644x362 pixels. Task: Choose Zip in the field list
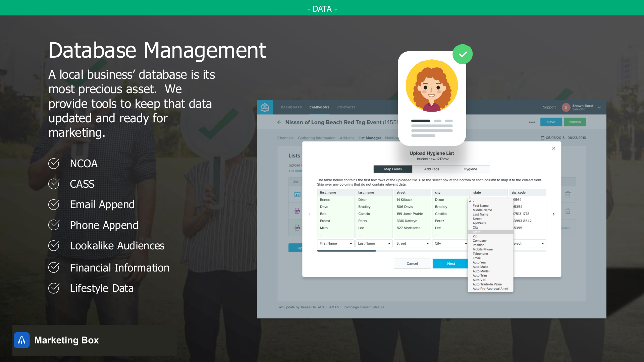click(475, 236)
